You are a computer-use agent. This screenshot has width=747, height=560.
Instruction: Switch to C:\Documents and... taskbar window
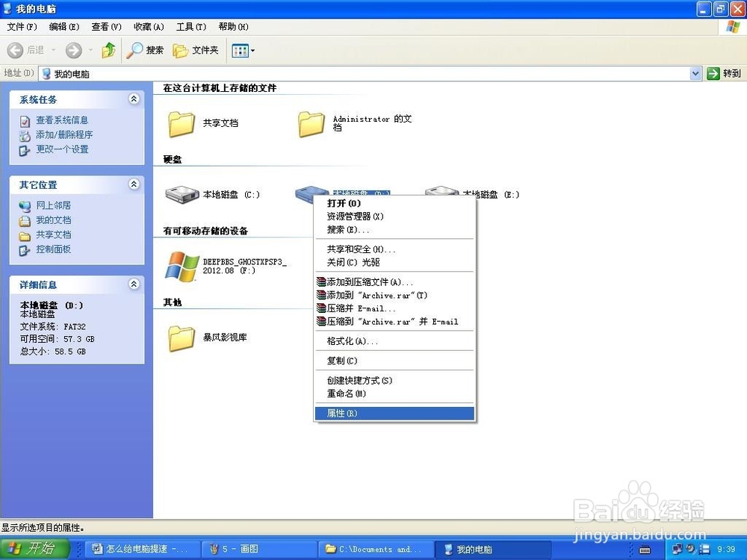tap(375, 549)
